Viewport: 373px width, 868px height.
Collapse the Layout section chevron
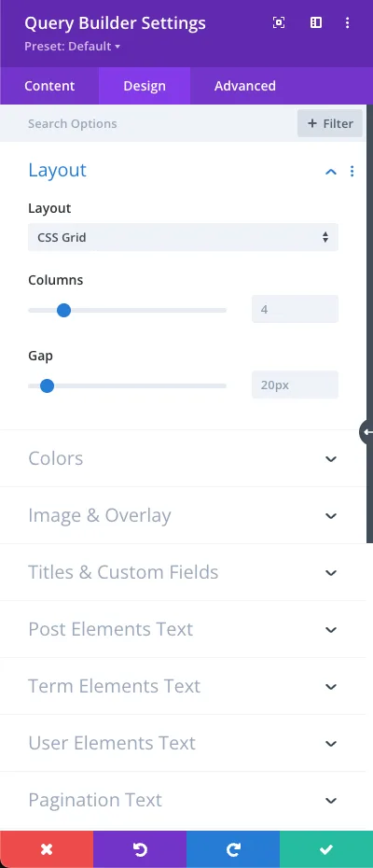[331, 172]
